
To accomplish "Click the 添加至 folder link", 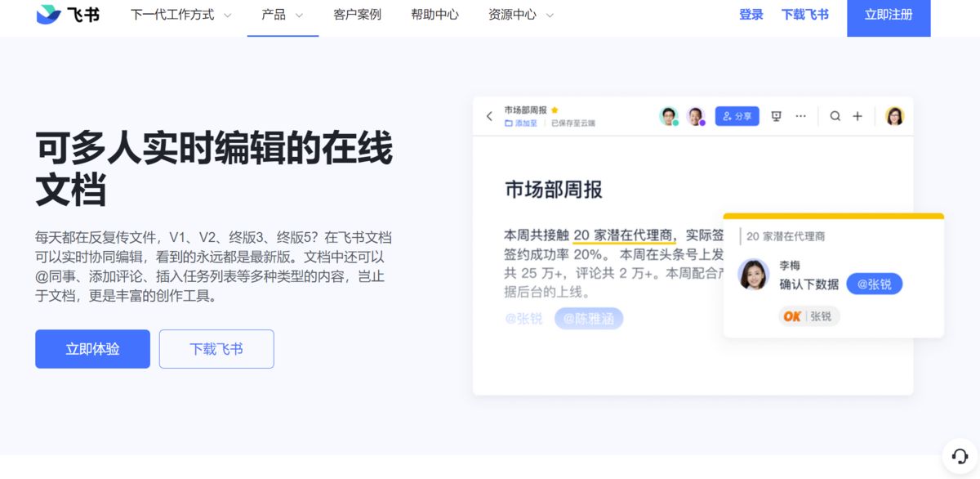I will [x=521, y=123].
